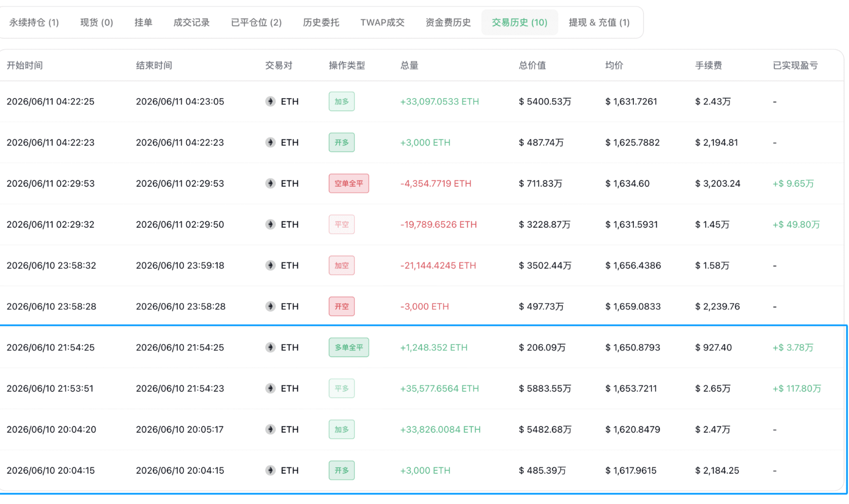Image resolution: width=849 pixels, height=504 pixels.
Task: Select the 交易历史 (10) tab
Action: [520, 22]
